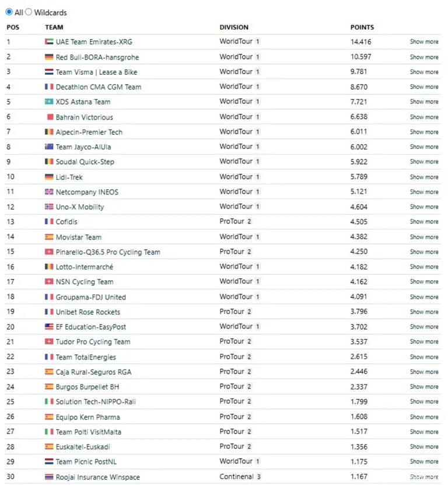Image resolution: width=448 pixels, height=485 pixels.
Task: Expand Show more for Team TotalEnergies
Action: pos(424,357)
